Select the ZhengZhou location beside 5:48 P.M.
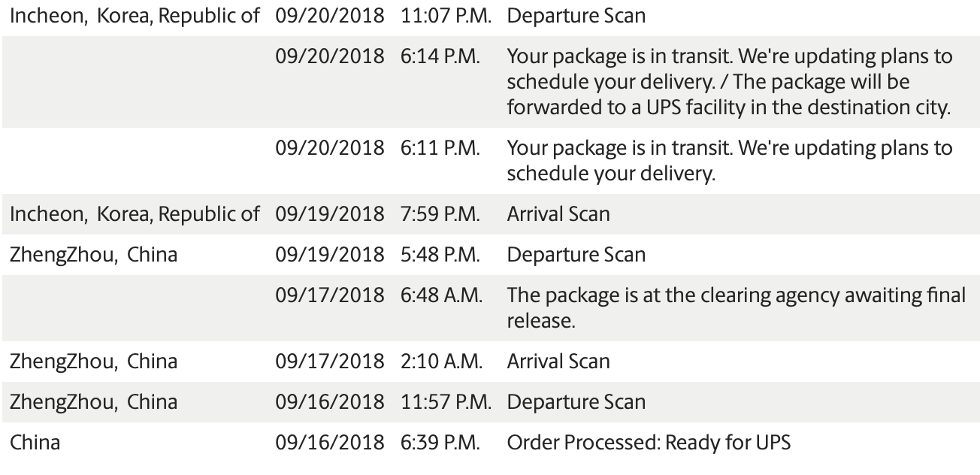 point(94,255)
